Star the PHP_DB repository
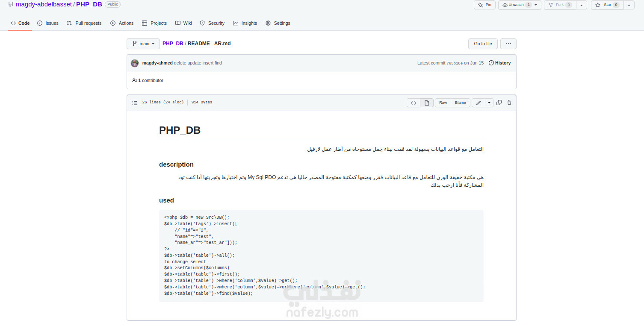 click(607, 5)
